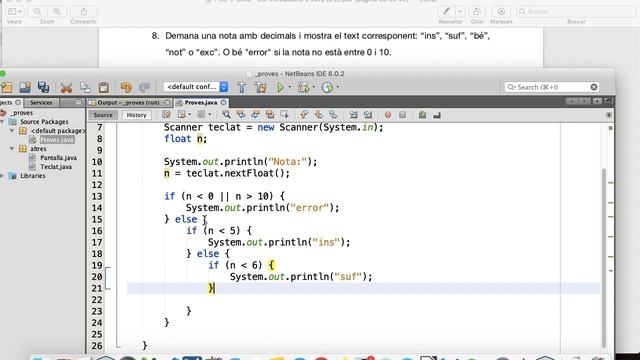Image resolution: width=640 pixels, height=360 pixels.
Task: Click the Find Selection magnifier icon
Action: pyautogui.click(x=226, y=115)
